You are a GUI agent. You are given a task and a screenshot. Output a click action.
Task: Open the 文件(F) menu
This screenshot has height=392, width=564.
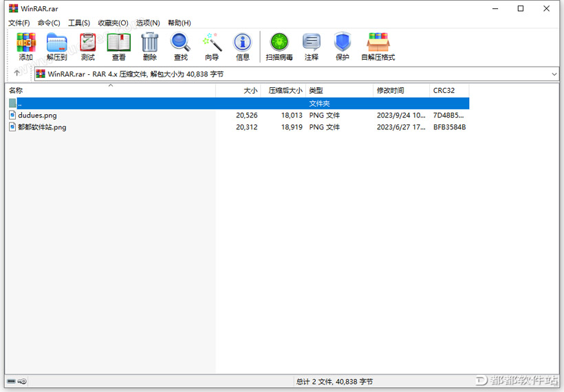19,23
